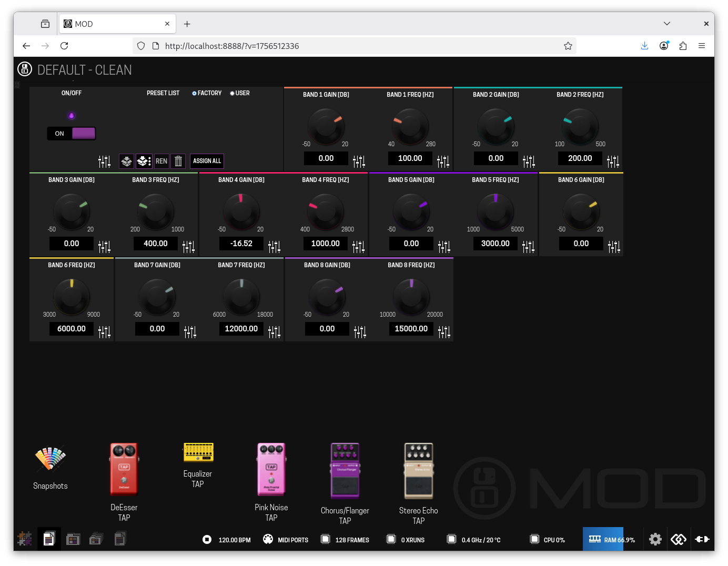
Task: Click the device connection plug icon
Action: pos(702,539)
